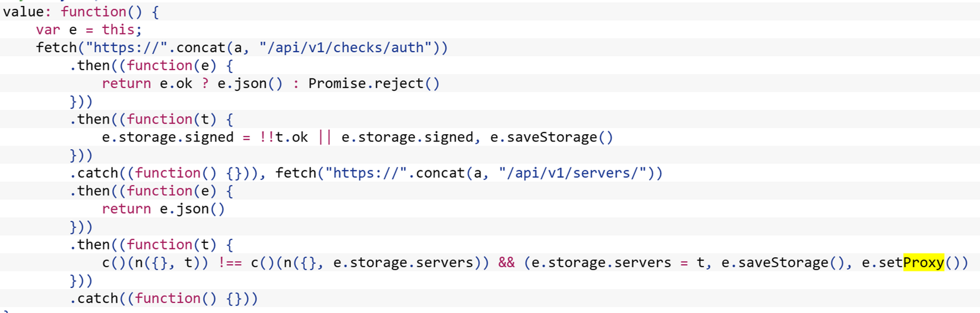Click the "/api/v1/servers/" string
Viewport: 980px width, 313px height.
pyautogui.click(x=573, y=173)
